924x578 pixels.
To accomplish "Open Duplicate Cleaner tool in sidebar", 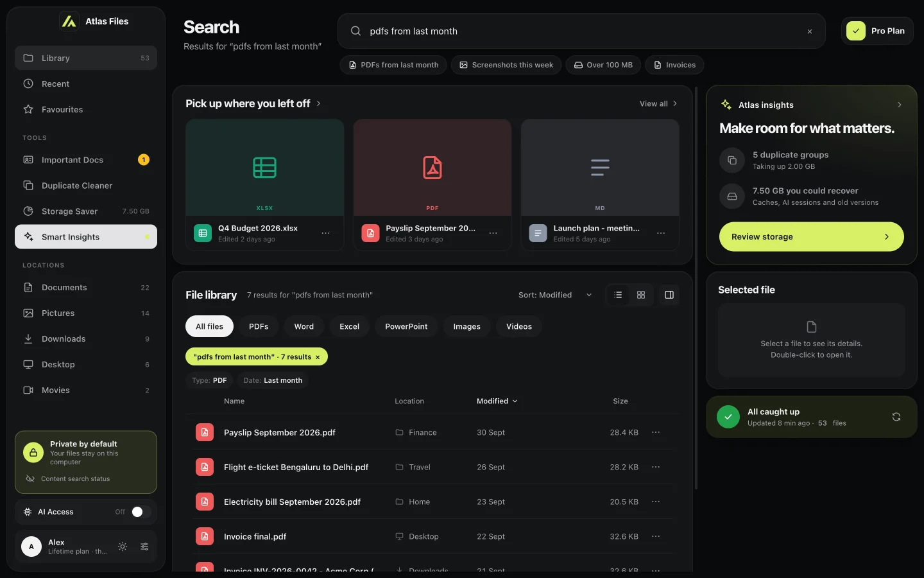I will (86, 186).
